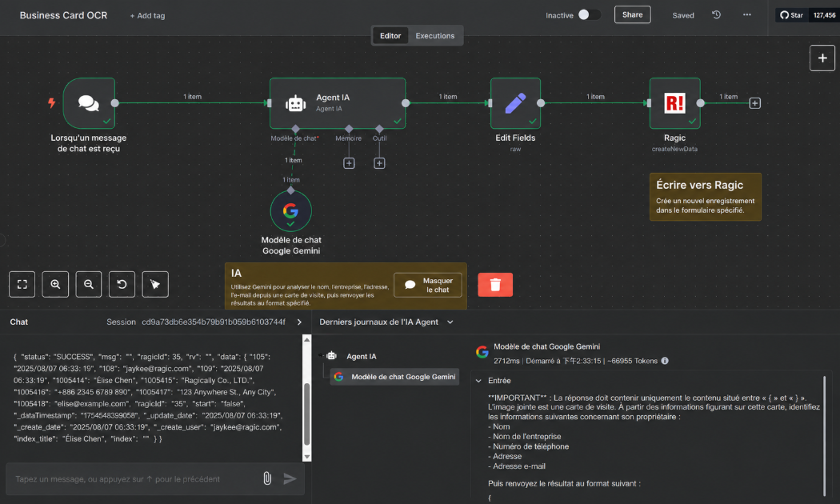Image resolution: width=840 pixels, height=504 pixels.
Task: Open the chat trigger node icon
Action: [89, 103]
